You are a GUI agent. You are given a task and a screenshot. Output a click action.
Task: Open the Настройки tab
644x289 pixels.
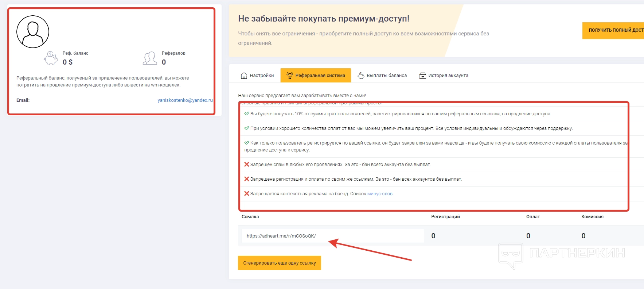pos(257,76)
